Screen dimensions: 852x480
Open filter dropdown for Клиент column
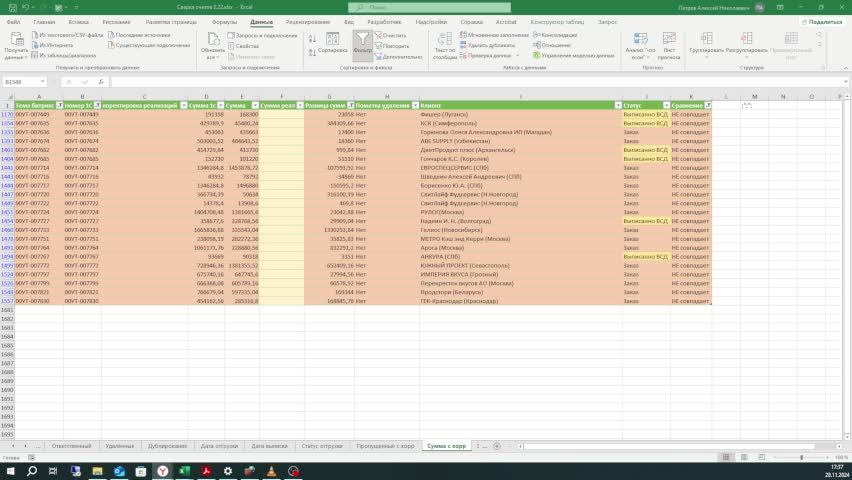(x=618, y=105)
